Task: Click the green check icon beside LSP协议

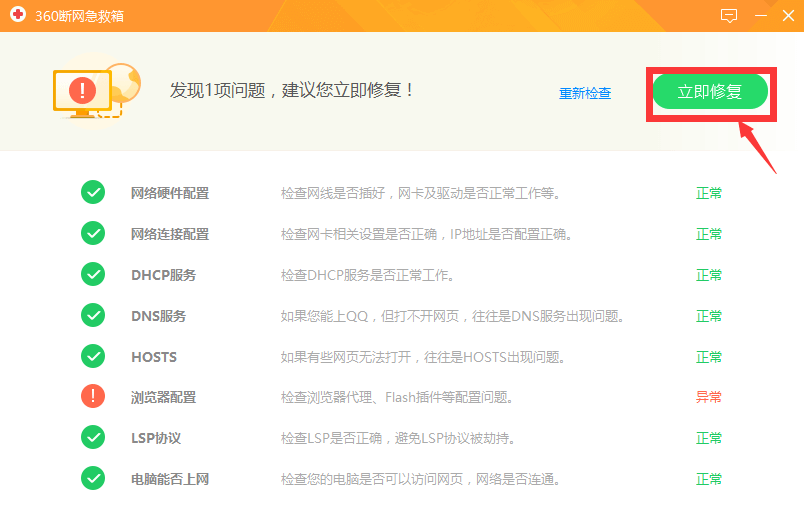Action: tap(93, 438)
